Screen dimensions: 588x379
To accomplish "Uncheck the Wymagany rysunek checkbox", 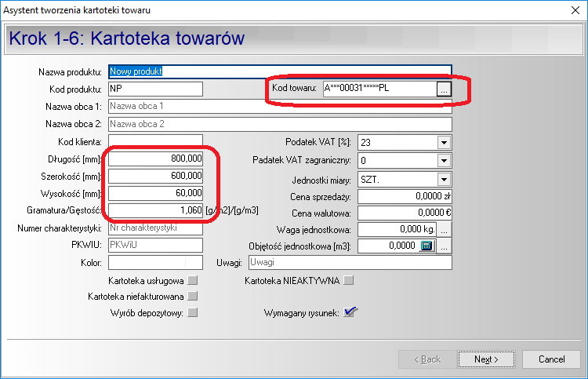I will [350, 313].
